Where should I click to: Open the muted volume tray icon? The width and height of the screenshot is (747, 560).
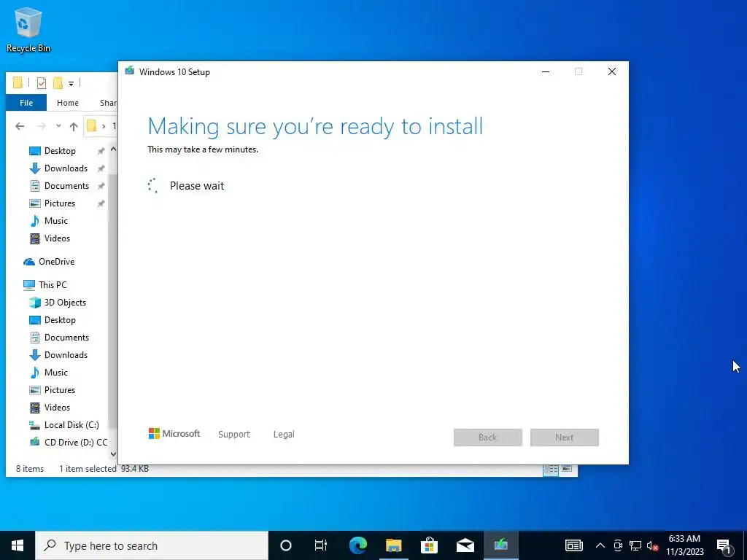coord(652,545)
